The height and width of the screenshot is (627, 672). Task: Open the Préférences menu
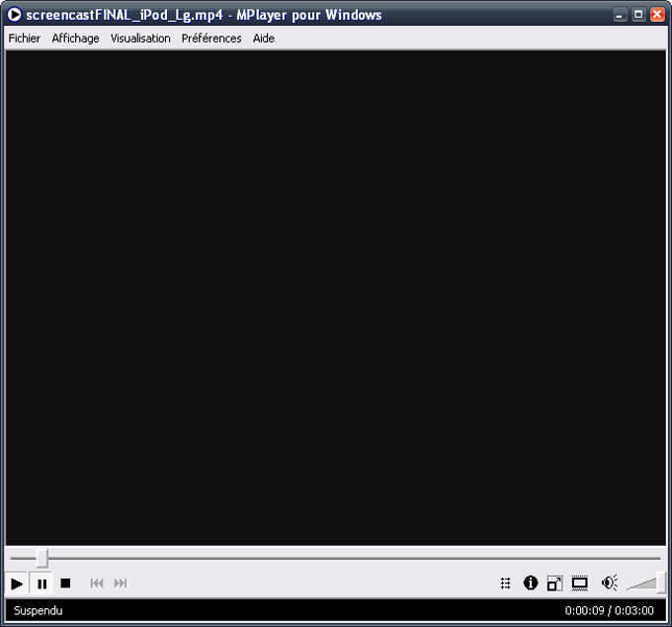pyautogui.click(x=211, y=39)
